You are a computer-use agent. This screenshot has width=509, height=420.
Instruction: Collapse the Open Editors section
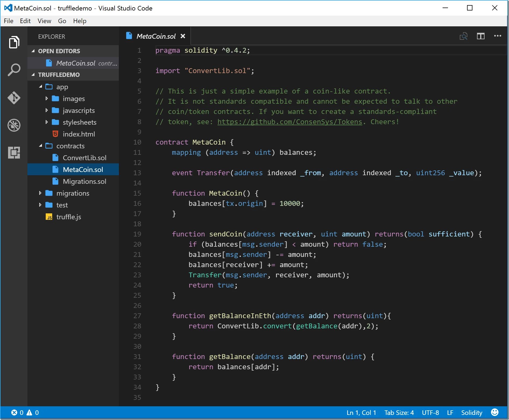click(33, 51)
